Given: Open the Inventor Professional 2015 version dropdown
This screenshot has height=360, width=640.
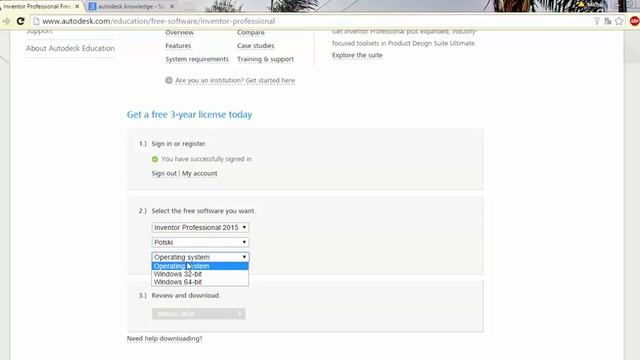Looking at the screenshot, I should [200, 227].
